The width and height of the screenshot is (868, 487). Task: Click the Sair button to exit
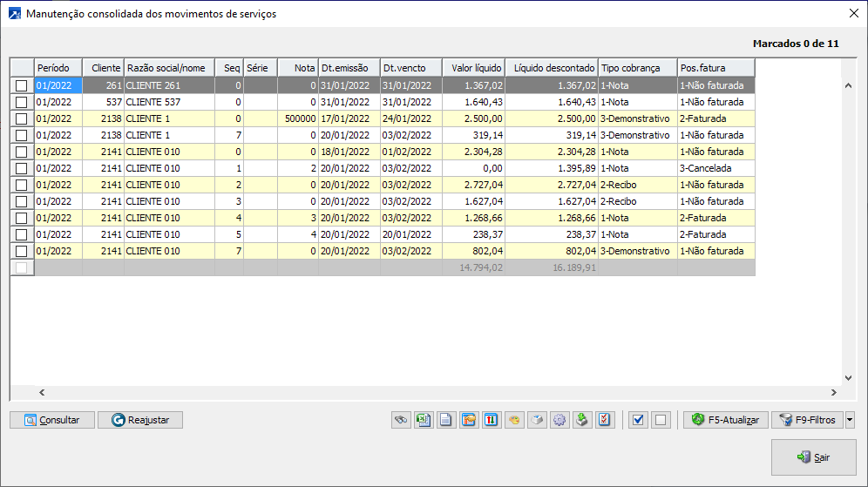pos(813,457)
